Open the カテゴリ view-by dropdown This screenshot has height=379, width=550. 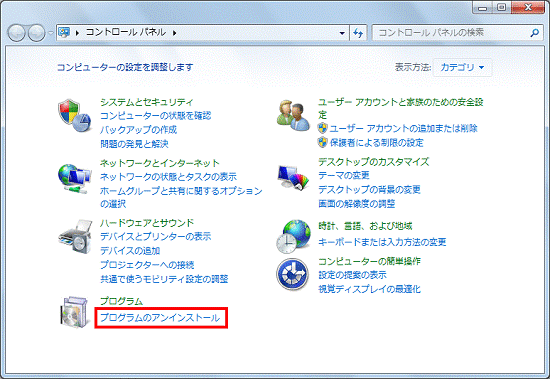pyautogui.click(x=462, y=67)
